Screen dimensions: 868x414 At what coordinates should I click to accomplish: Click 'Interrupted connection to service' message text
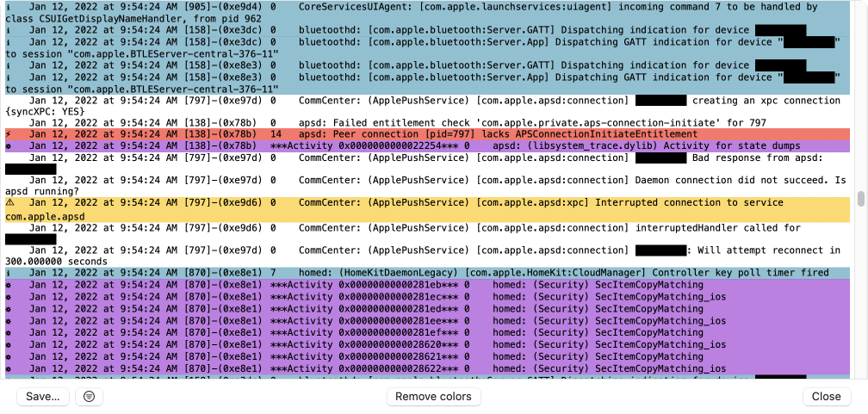pos(689,203)
